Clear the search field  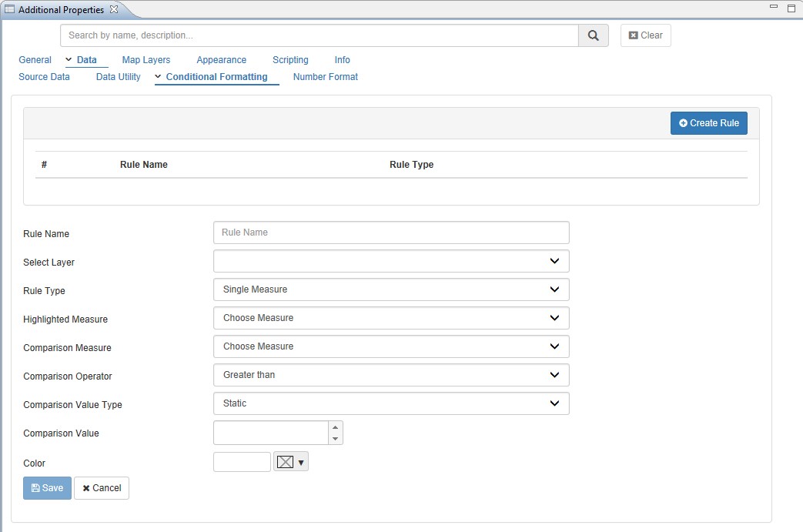point(645,35)
